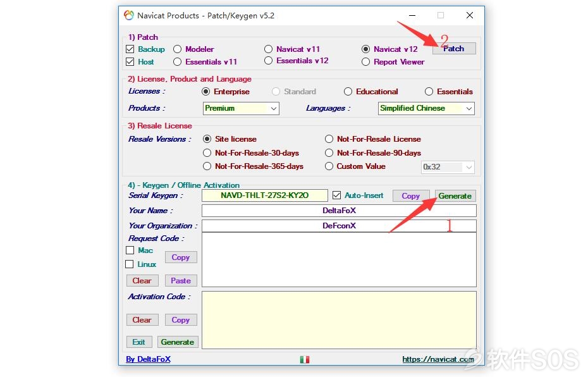
Task: Click inside the Request Code text area
Action: coord(339,259)
